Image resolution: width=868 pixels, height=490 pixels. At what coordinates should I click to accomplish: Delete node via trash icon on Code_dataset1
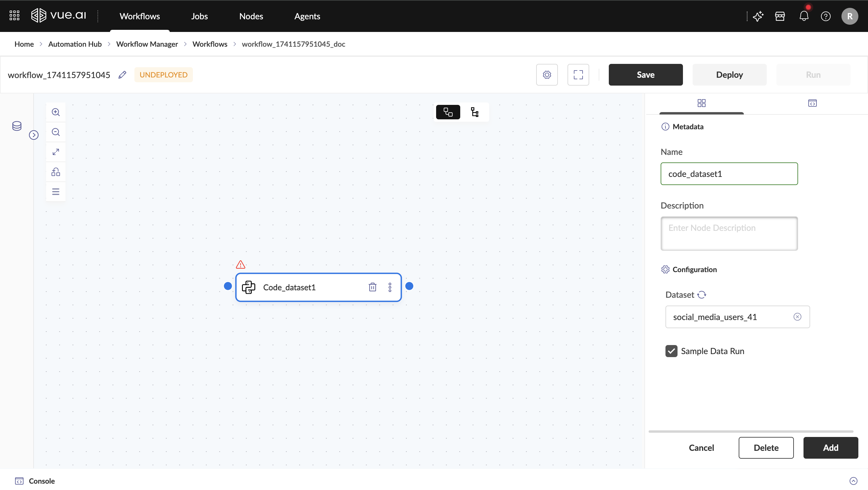(x=372, y=287)
